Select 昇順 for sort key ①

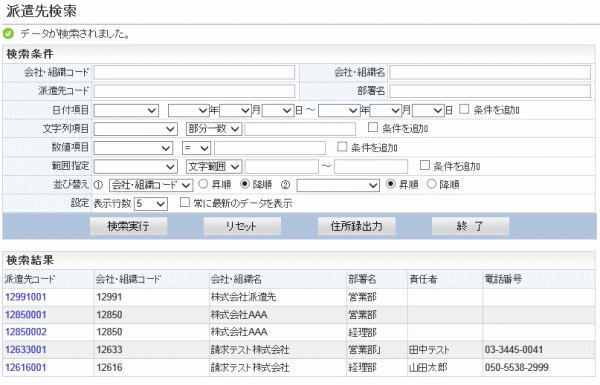tap(204, 184)
